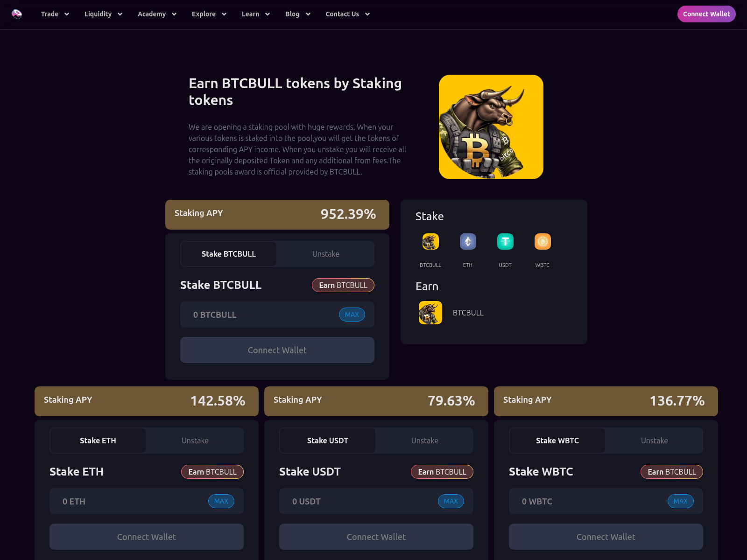747x560 pixels.
Task: Expand the Explore dropdown menu
Action: (209, 14)
